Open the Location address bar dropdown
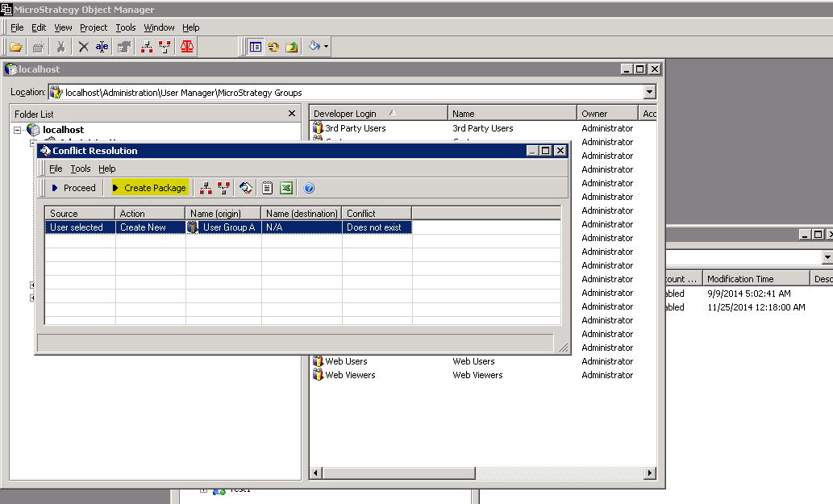The width and height of the screenshot is (833, 504). (x=651, y=91)
